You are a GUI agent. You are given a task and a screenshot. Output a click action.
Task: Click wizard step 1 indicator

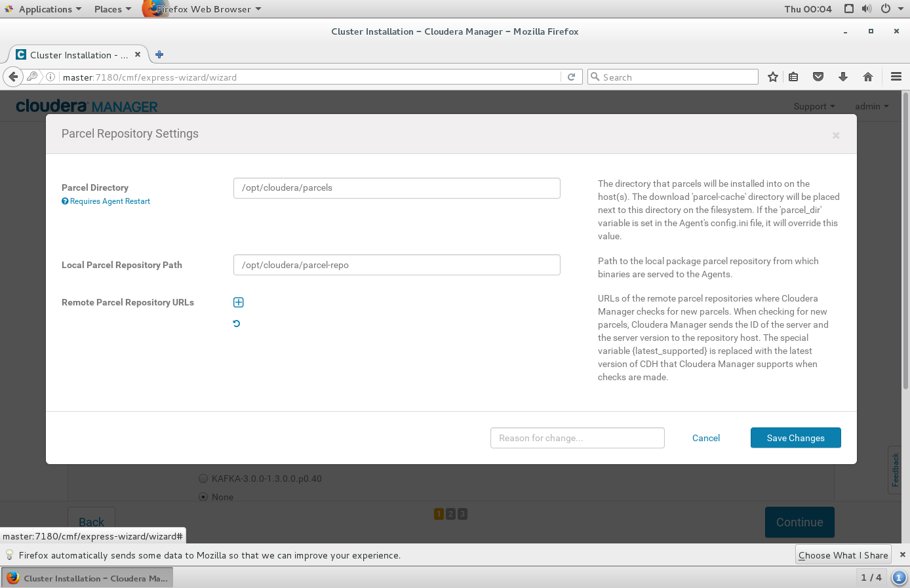(439, 514)
